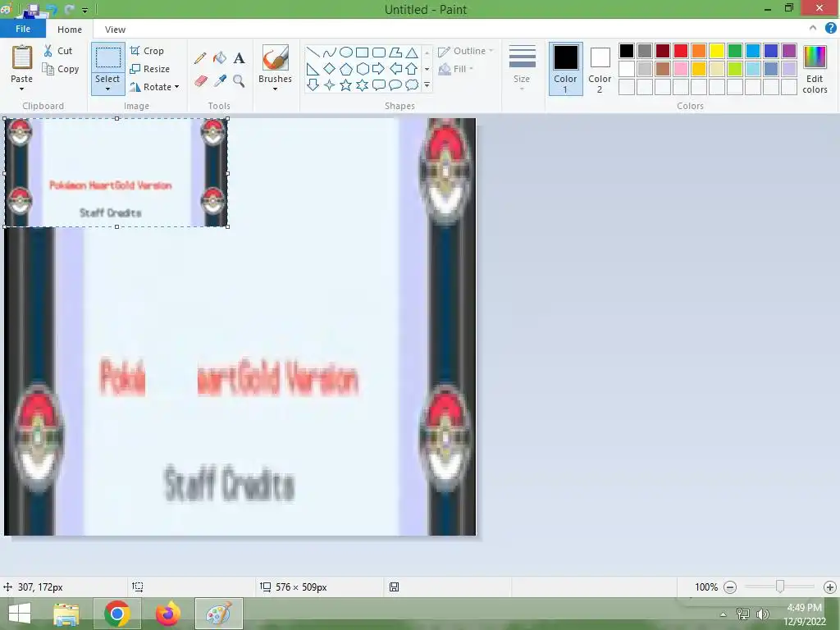Select the Fill with color bucket tool

coord(220,58)
